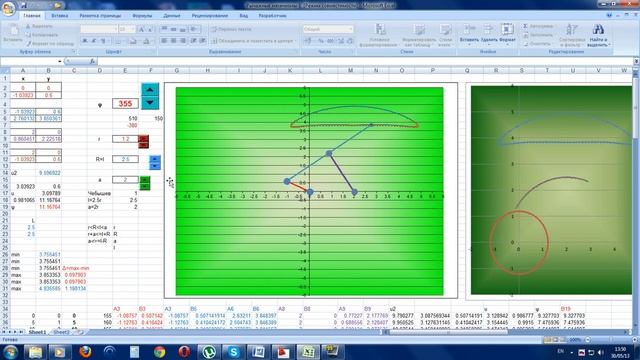The height and width of the screenshot is (360, 640).
Task: Click inside the formula bar
Action: (x=365, y=61)
